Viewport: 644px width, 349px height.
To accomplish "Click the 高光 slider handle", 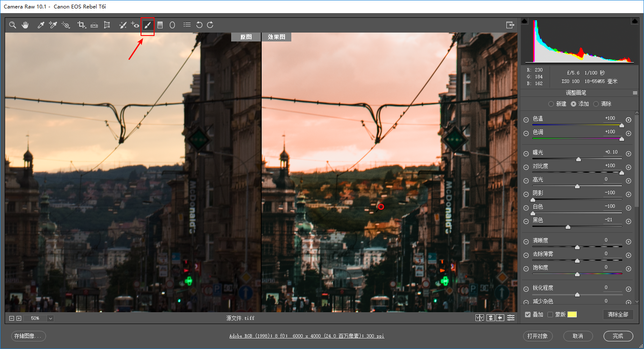I will click(577, 187).
